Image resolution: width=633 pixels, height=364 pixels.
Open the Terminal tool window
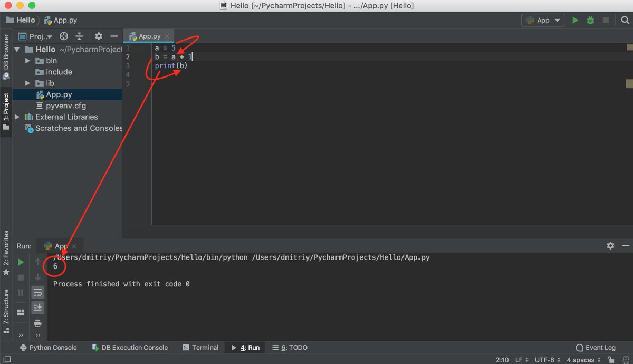tap(200, 348)
